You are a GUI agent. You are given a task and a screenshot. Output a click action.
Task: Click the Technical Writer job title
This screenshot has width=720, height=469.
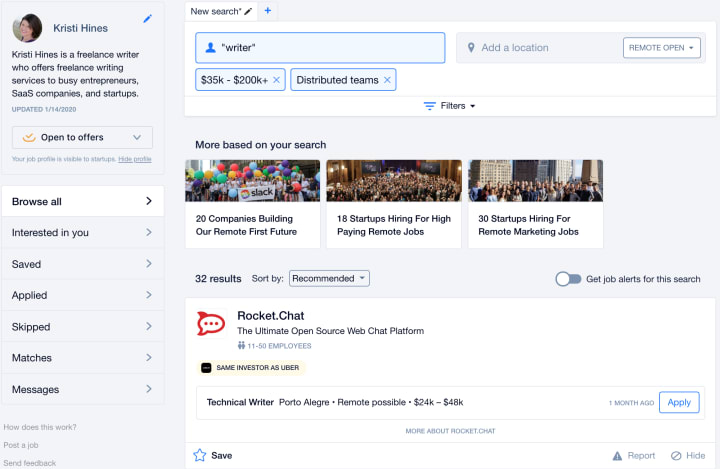pyautogui.click(x=240, y=402)
